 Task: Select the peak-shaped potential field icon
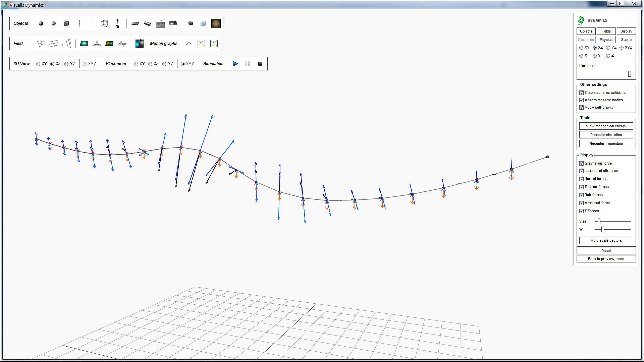97,44
